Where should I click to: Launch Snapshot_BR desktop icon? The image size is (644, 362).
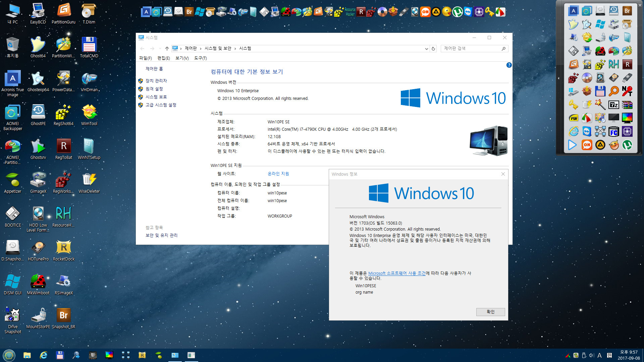pos(63,318)
